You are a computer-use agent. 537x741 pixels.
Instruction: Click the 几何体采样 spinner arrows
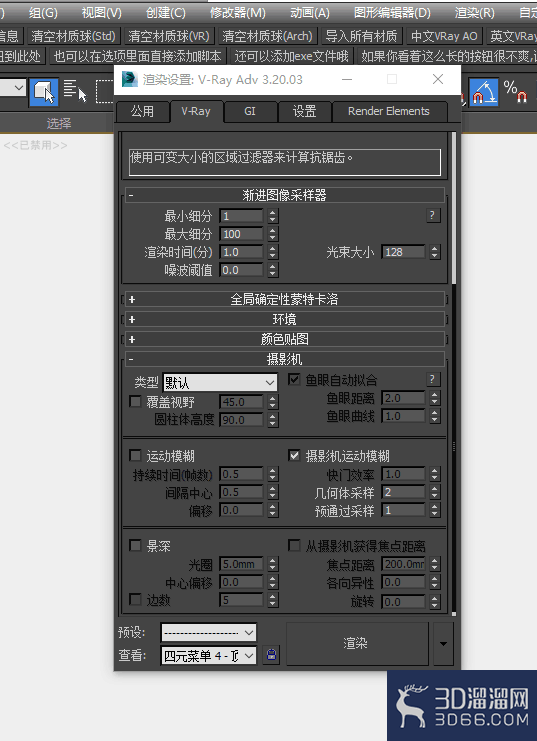tap(435, 492)
